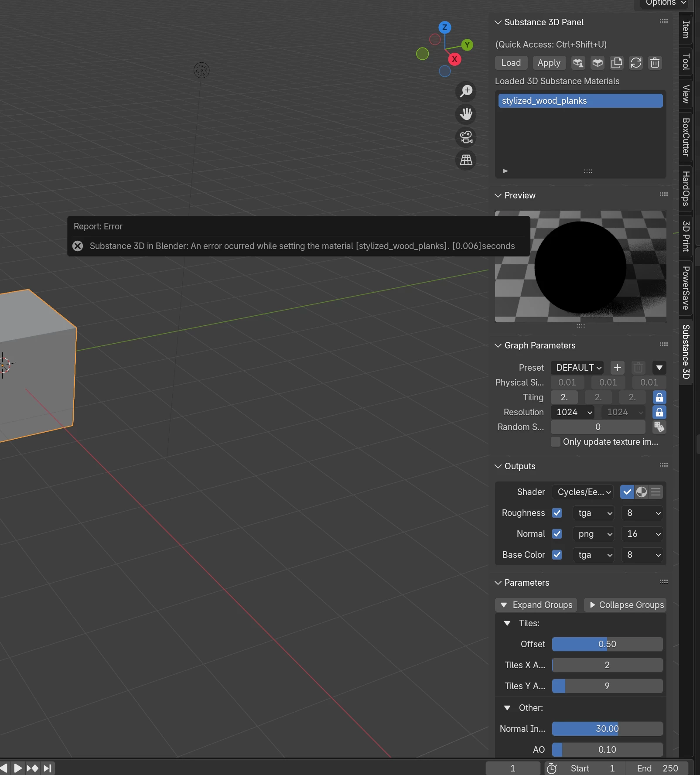Click the apply-to-selected-objects material icon

point(578,63)
